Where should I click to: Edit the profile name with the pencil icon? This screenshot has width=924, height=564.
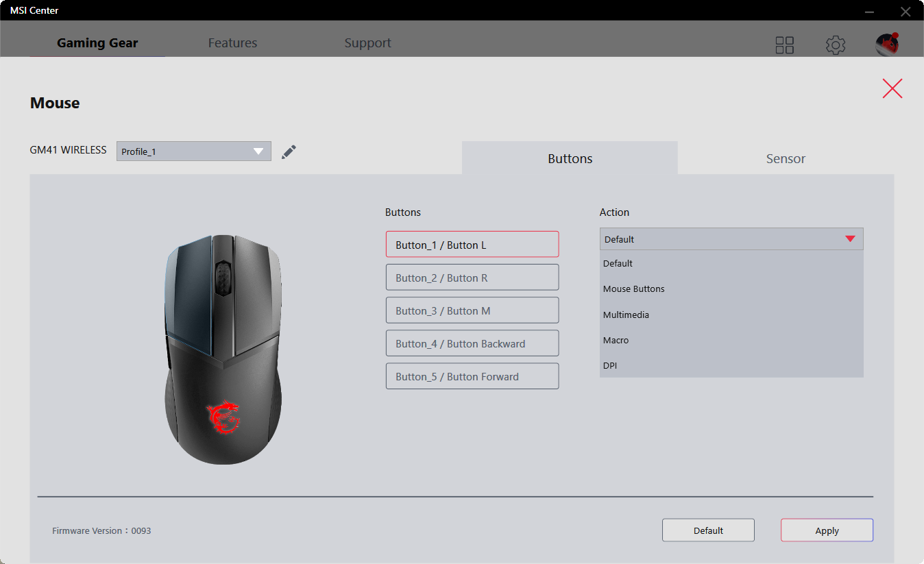(x=289, y=151)
